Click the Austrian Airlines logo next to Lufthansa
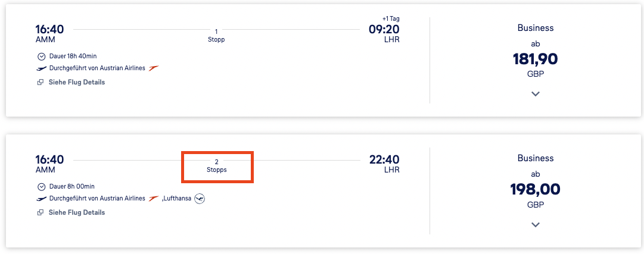This screenshot has height=254, width=644. [154, 199]
